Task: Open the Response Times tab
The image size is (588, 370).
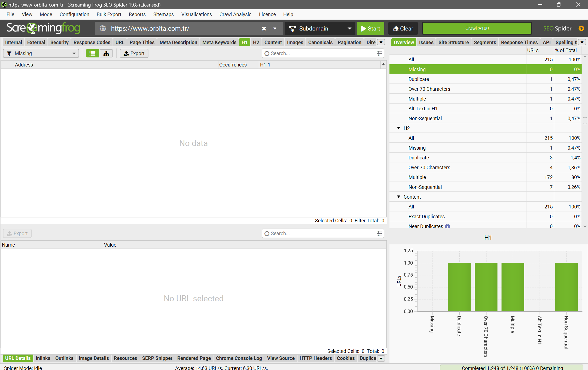Action: [x=519, y=42]
